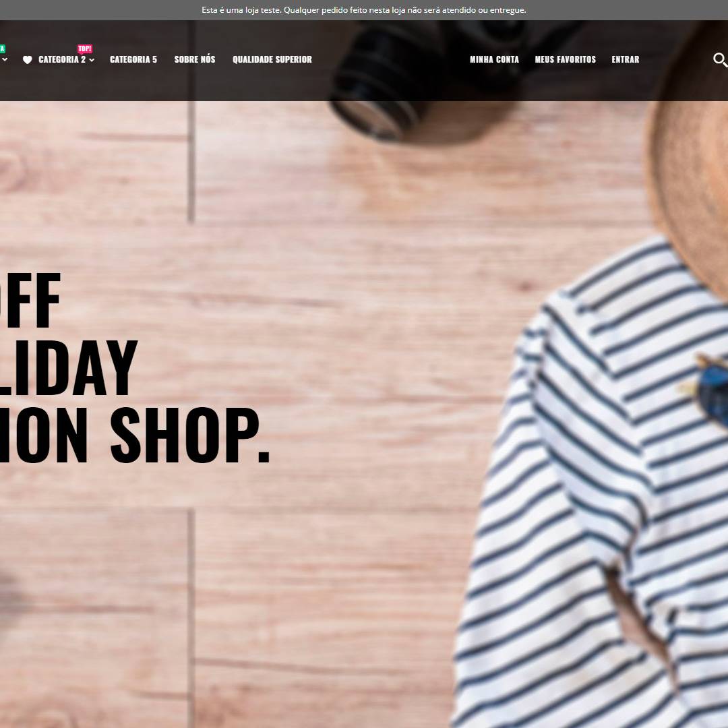Screen dimensions: 728x728
Task: Click the Entrar login link
Action: tap(626, 59)
